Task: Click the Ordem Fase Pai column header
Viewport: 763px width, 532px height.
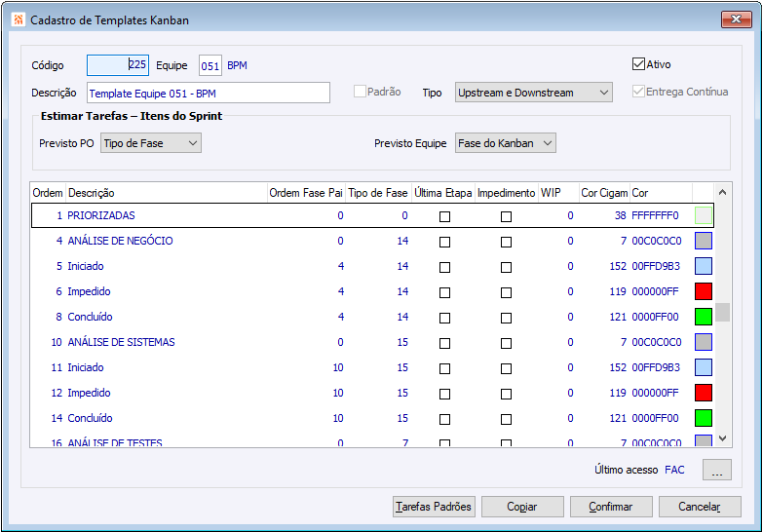Action: 306,193
